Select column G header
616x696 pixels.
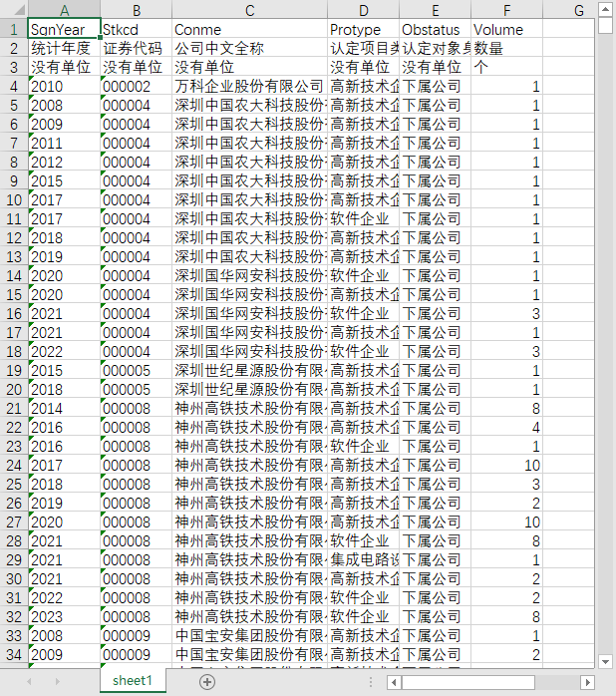568,10
